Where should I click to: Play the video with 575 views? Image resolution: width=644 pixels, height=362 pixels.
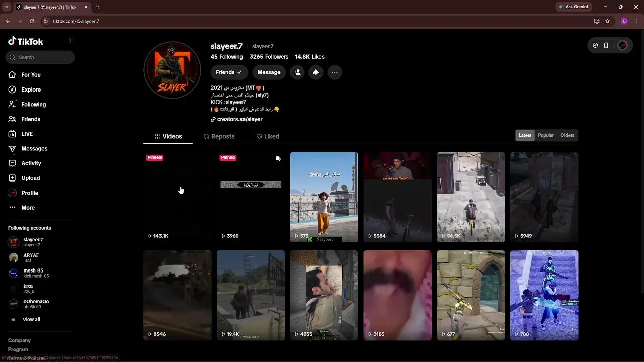[x=324, y=197]
